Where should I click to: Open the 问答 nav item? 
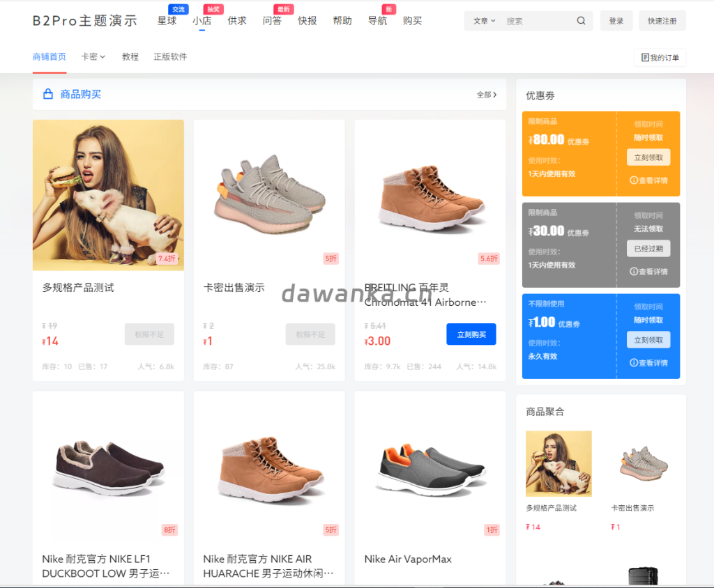[x=272, y=21]
